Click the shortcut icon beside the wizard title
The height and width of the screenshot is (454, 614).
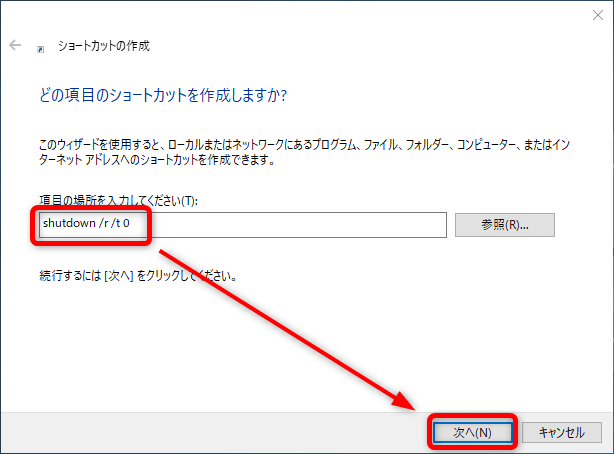click(40, 49)
